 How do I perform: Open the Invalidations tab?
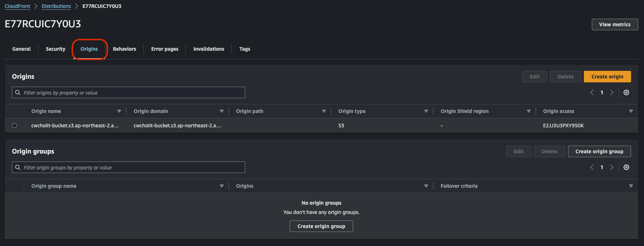pyautogui.click(x=209, y=49)
